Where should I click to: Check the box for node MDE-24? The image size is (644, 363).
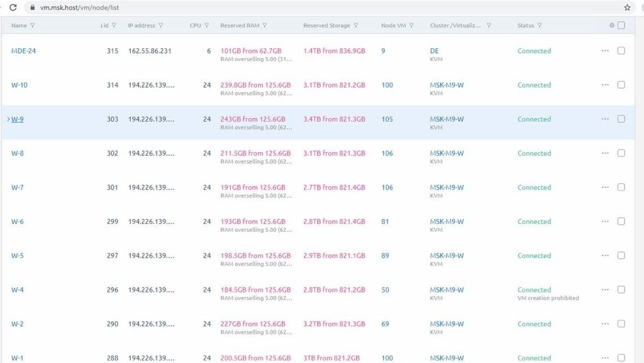coord(621,51)
